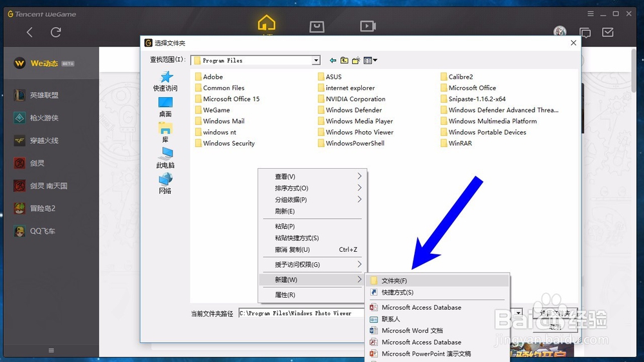
Task: Open the WeGame store bag icon
Action: [x=317, y=26]
